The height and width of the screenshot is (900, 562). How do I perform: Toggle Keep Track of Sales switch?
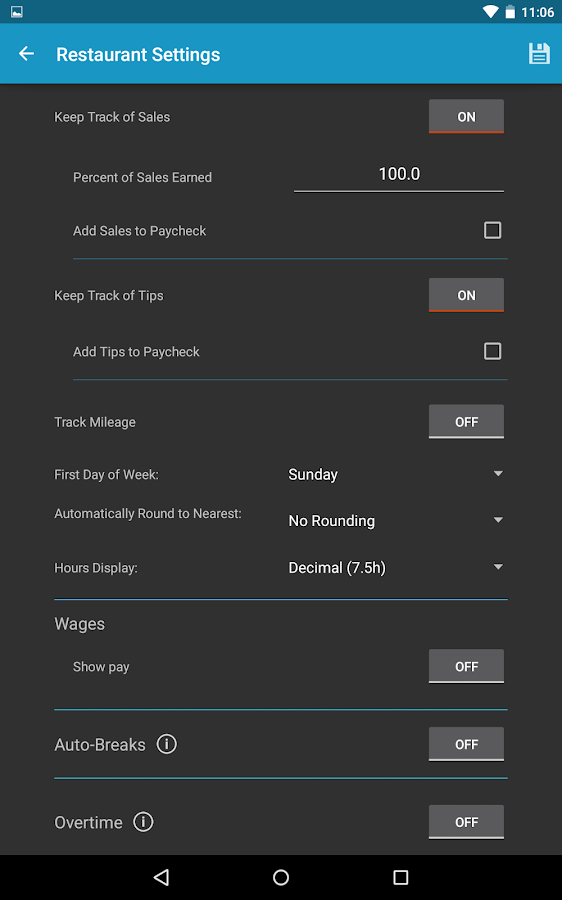[x=466, y=117]
